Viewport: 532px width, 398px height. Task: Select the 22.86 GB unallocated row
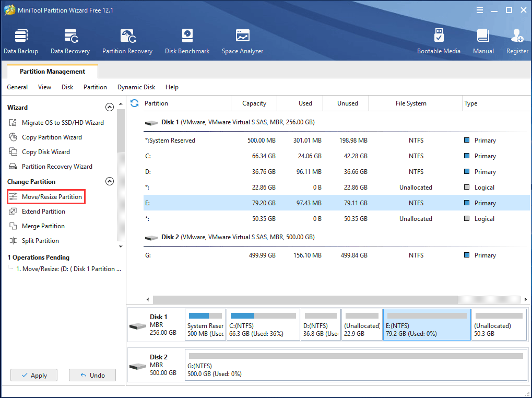[336, 188]
